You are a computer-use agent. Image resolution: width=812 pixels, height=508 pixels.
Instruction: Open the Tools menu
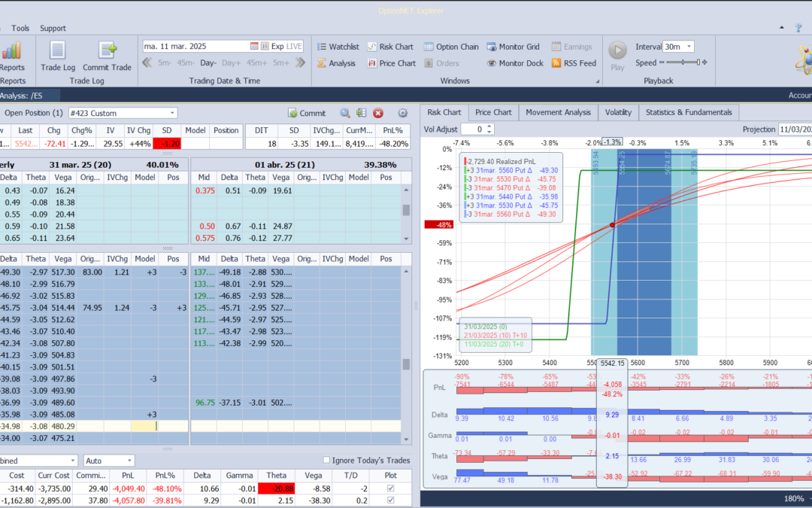[x=20, y=28]
